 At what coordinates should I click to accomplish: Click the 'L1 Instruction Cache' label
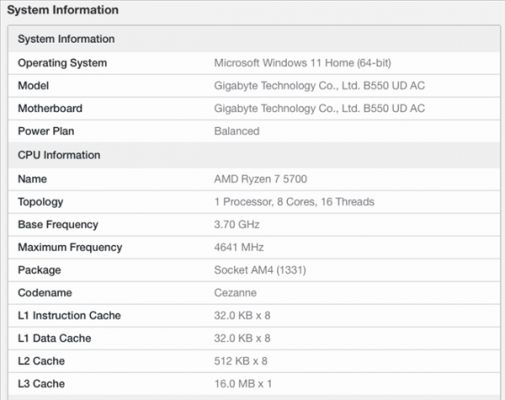click(69, 315)
